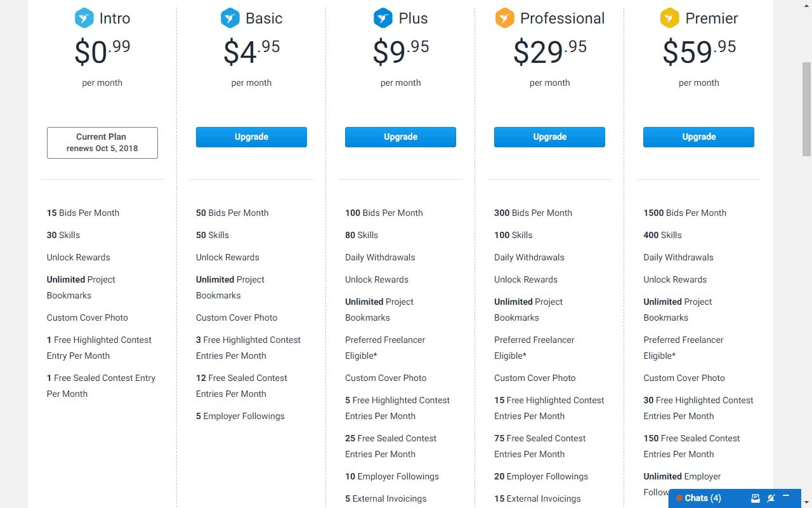Image resolution: width=812 pixels, height=508 pixels.
Task: Click the Premier plan title text
Action: [x=712, y=18]
